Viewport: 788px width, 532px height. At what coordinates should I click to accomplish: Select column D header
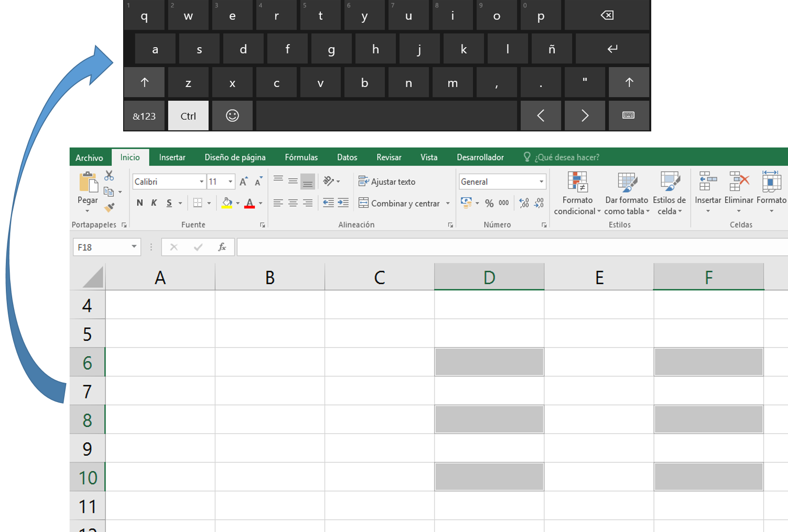(x=489, y=277)
